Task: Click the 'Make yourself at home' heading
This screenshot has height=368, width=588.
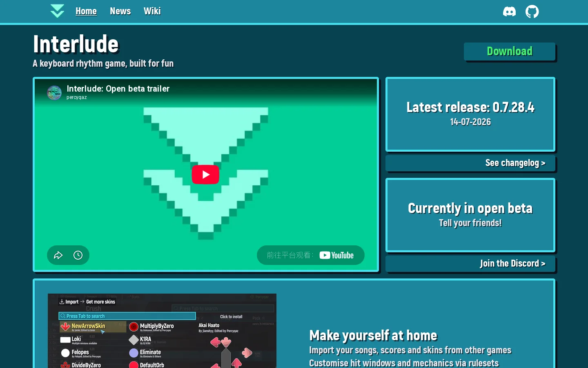Action: pos(373,335)
